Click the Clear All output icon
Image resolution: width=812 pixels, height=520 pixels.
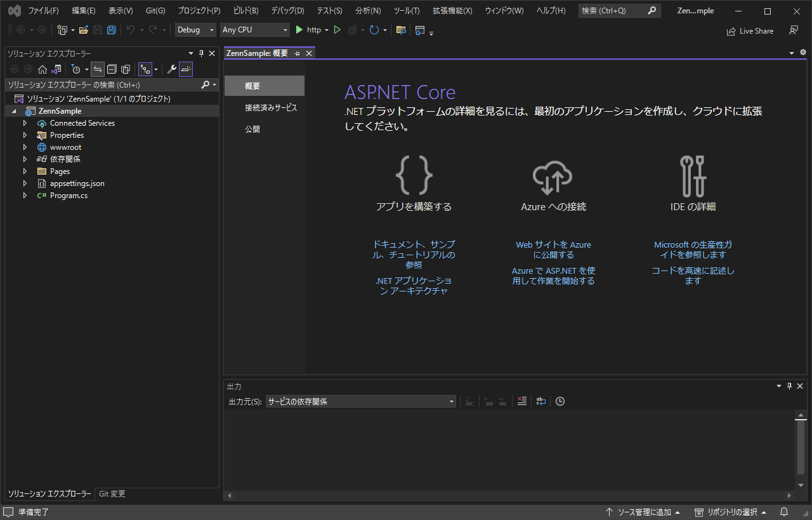(521, 401)
